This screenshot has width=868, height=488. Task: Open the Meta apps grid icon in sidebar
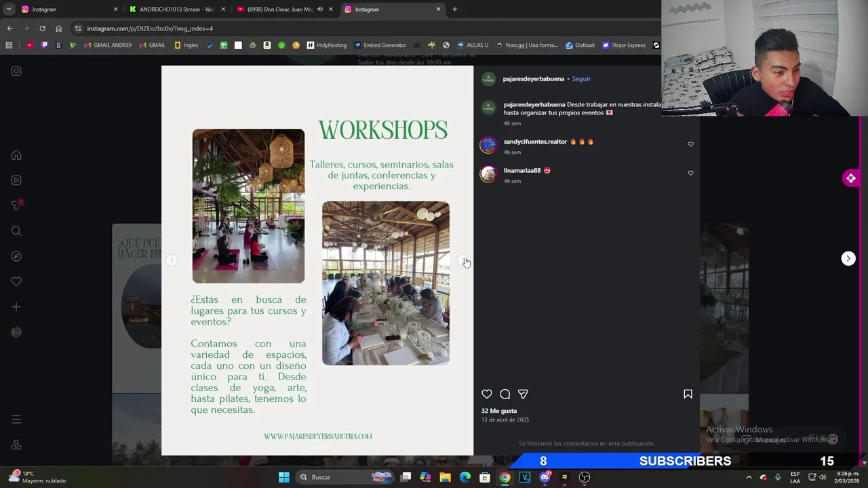16,445
